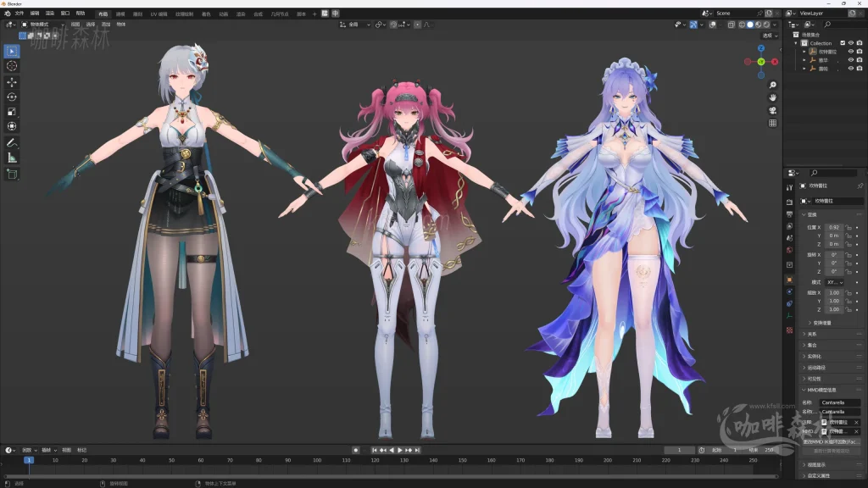Screen dimensions: 868x488
Task: Click the viewport zoom magnifier icon
Action: click(773, 86)
